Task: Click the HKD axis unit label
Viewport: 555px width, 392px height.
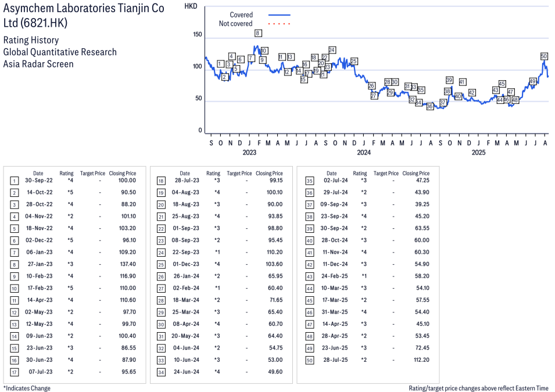Action: click(x=191, y=6)
